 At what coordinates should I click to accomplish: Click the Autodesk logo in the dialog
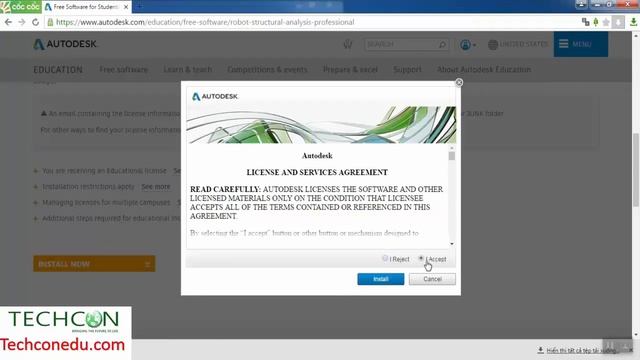pyautogui.click(x=215, y=96)
